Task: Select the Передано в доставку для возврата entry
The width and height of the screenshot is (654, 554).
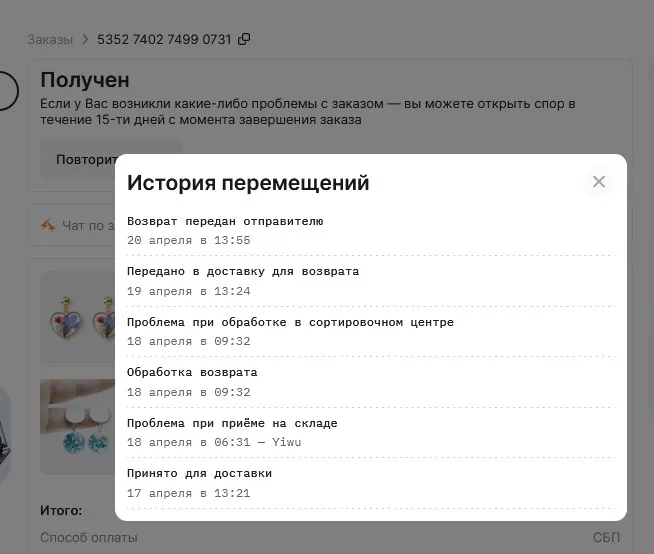Action: click(243, 272)
